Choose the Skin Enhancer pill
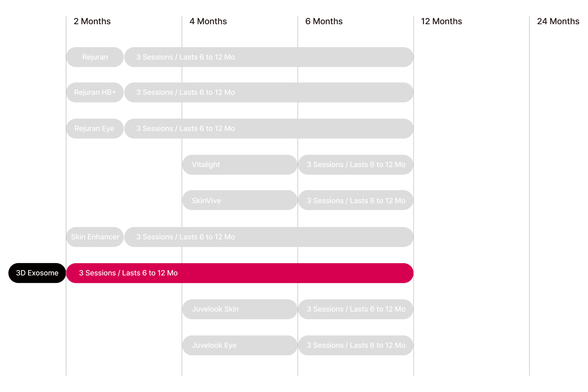This screenshot has height=392, width=588. [x=95, y=237]
